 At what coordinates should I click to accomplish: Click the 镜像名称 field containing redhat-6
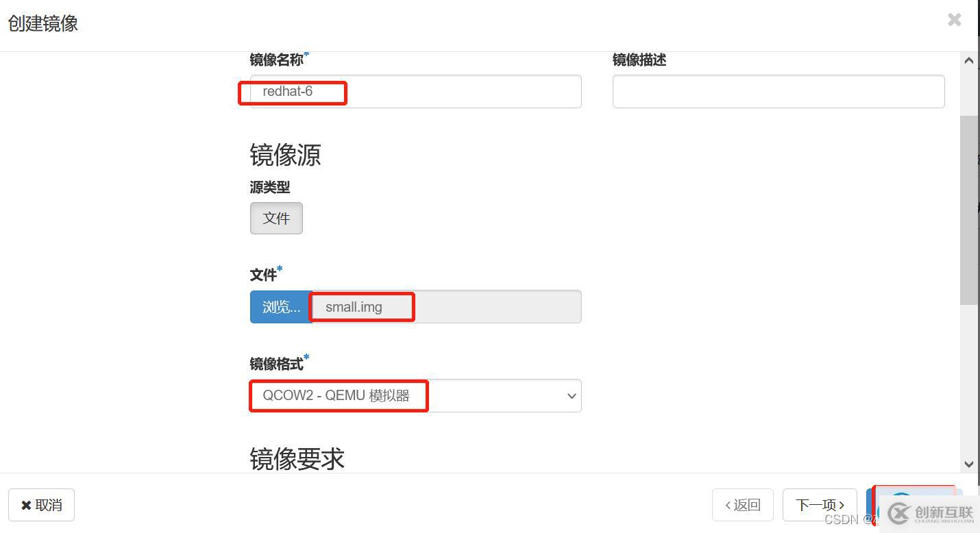point(415,91)
